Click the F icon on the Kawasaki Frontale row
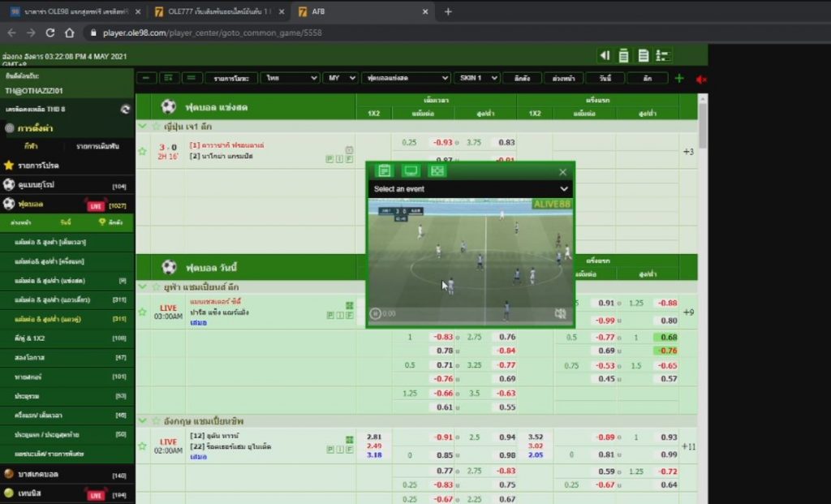 [349, 159]
